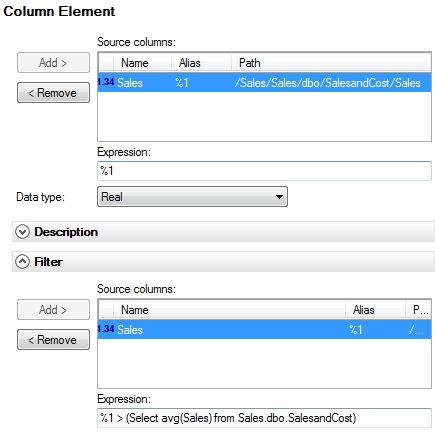Screen dimensions: 435x434
Task: Click the Filter section header label
Action: pyautogui.click(x=48, y=262)
